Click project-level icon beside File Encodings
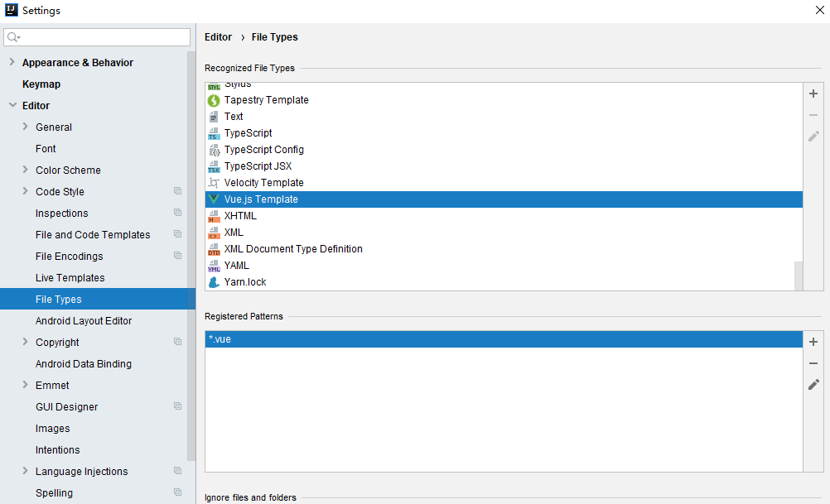The image size is (830, 504). click(x=178, y=256)
